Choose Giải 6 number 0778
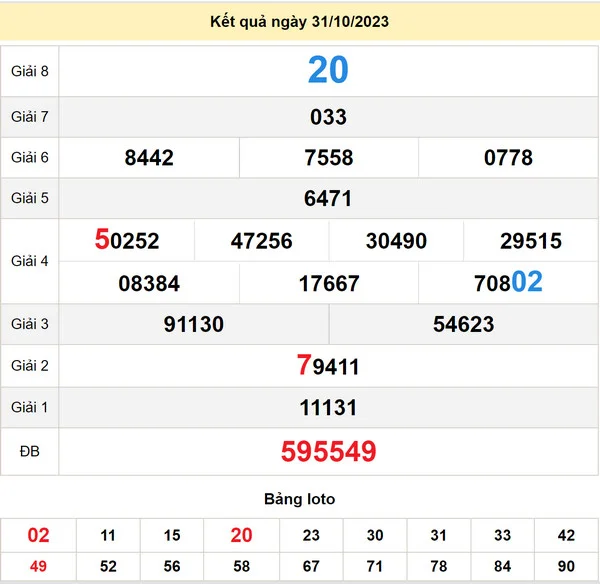This screenshot has height=584, width=600. point(508,158)
